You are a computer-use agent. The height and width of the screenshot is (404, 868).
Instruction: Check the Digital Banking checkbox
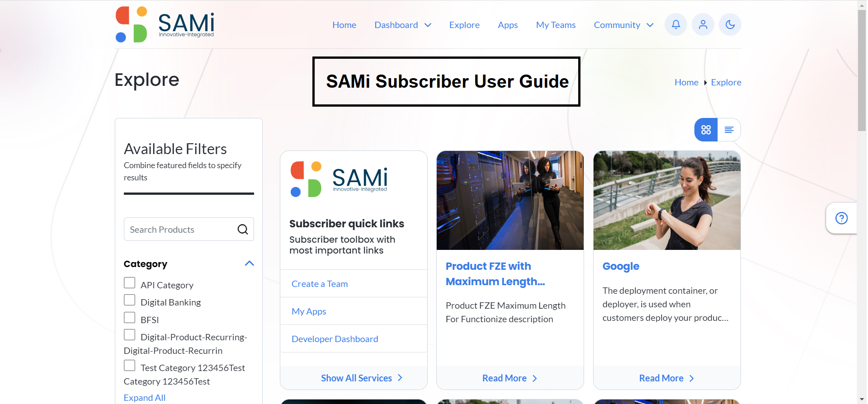click(x=129, y=300)
